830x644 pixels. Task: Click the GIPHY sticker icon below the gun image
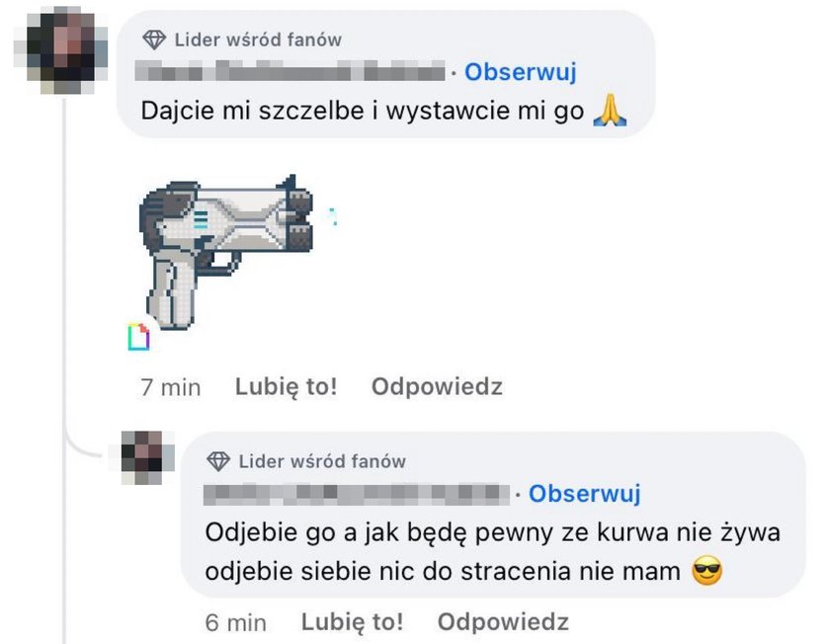point(138,337)
